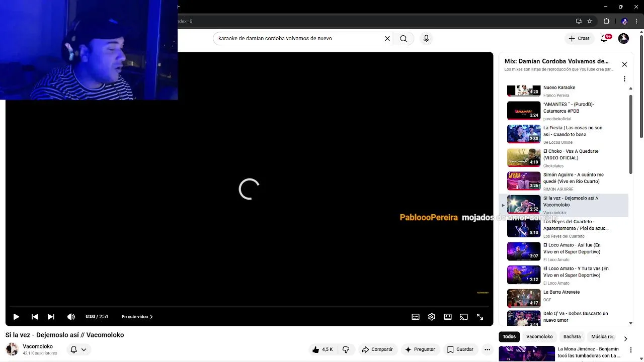Switch to theater mode
The height and width of the screenshot is (362, 644).
click(x=448, y=317)
